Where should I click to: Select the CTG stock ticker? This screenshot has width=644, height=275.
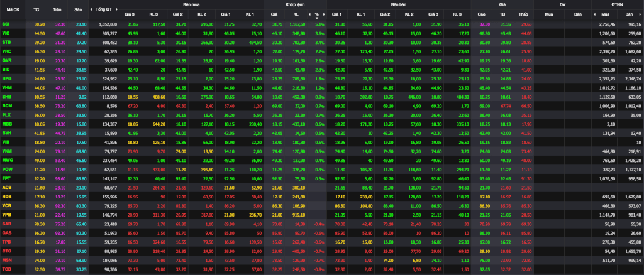click(6, 251)
